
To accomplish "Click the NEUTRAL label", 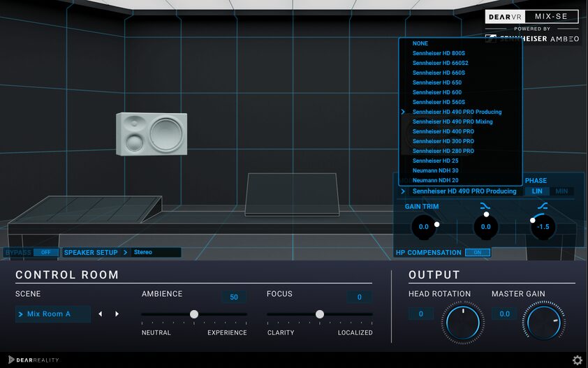I will point(156,332).
